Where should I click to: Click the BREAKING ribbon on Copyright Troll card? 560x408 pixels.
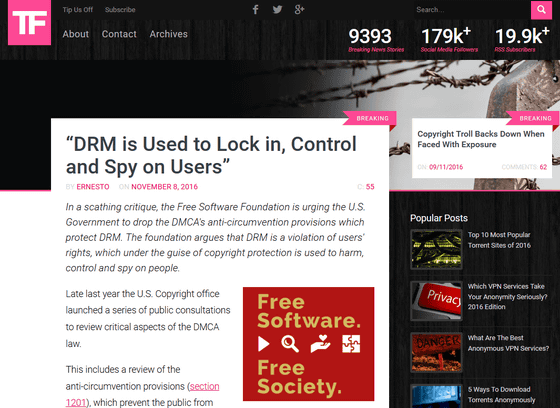click(x=532, y=118)
